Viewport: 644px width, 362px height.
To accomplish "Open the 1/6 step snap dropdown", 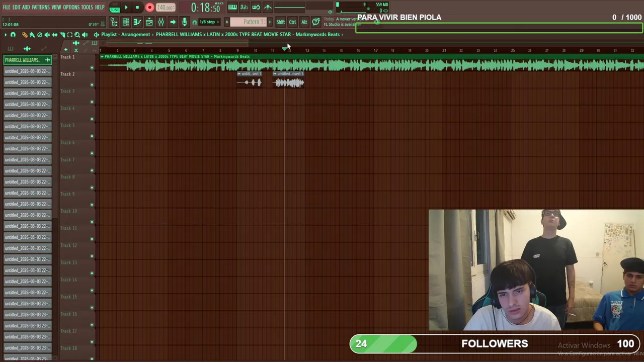I will [x=210, y=22].
